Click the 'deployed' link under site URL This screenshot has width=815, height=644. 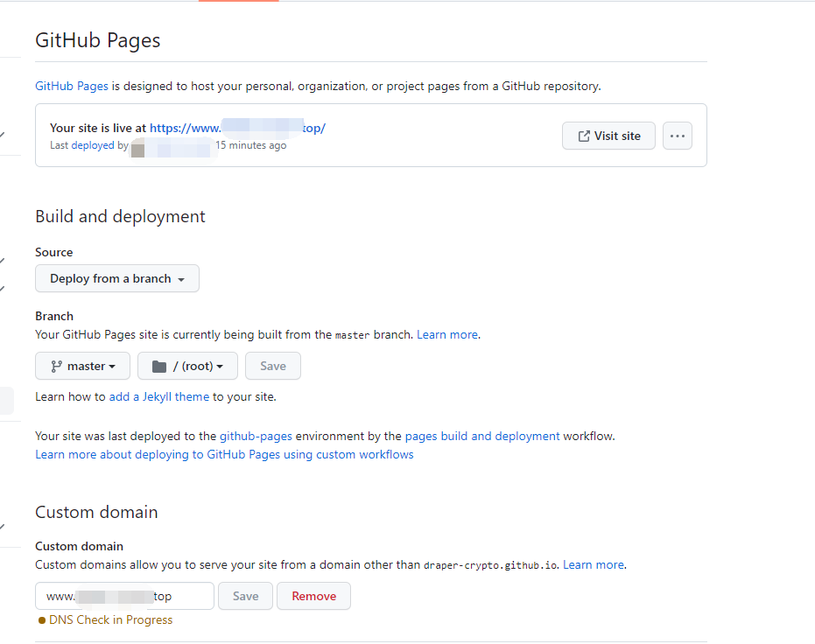coord(93,145)
